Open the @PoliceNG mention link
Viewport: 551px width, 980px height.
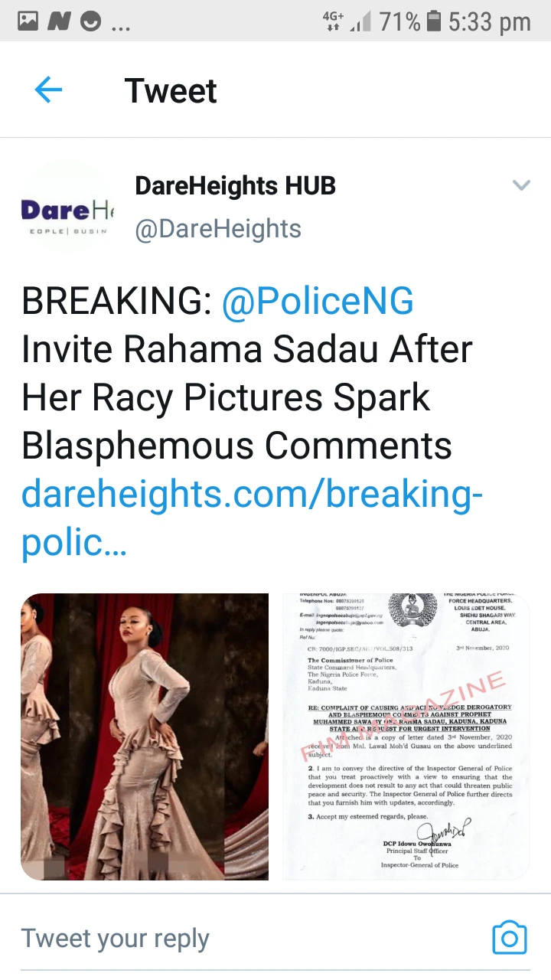(x=318, y=302)
